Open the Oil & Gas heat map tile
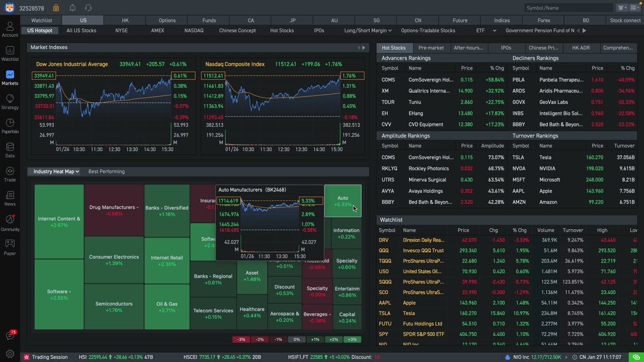Viewport: 644px width, 362px height. (167, 307)
